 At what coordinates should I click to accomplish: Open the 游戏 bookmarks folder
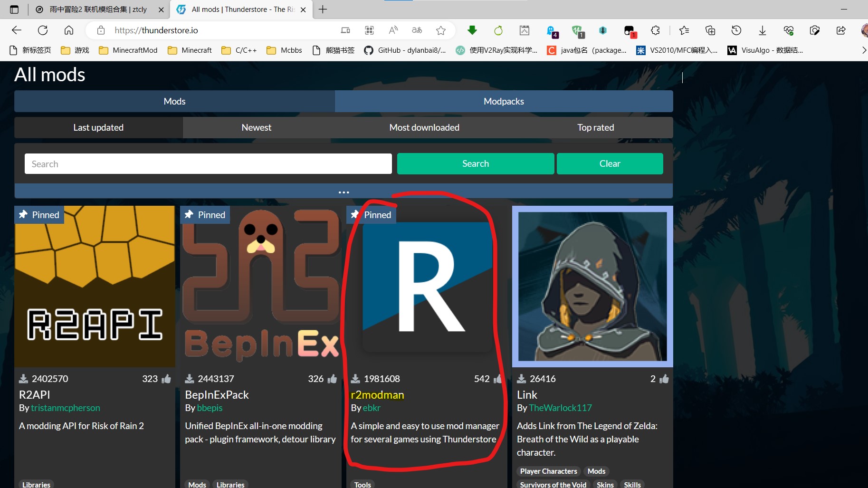coord(75,50)
